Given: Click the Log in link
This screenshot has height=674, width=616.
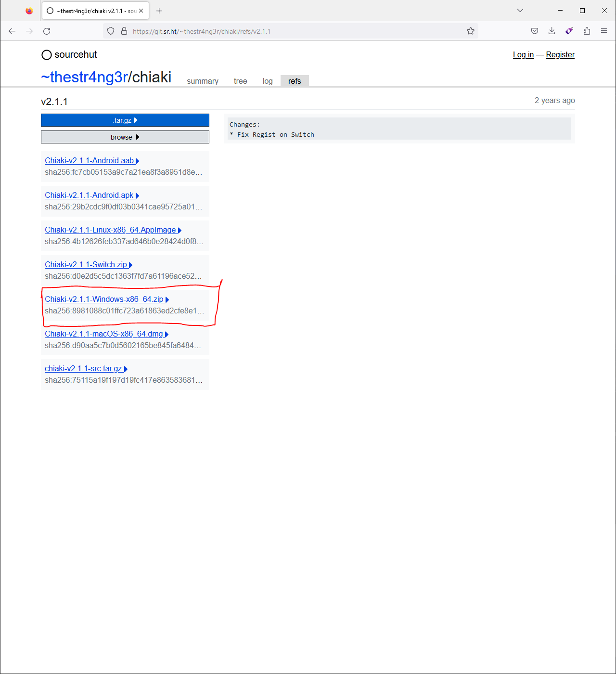Looking at the screenshot, I should pyautogui.click(x=523, y=55).
